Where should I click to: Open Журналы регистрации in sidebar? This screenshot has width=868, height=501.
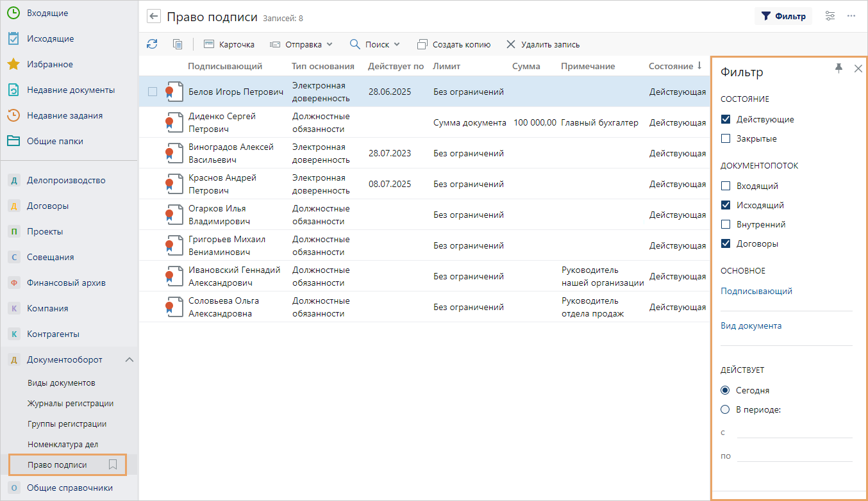(x=71, y=403)
